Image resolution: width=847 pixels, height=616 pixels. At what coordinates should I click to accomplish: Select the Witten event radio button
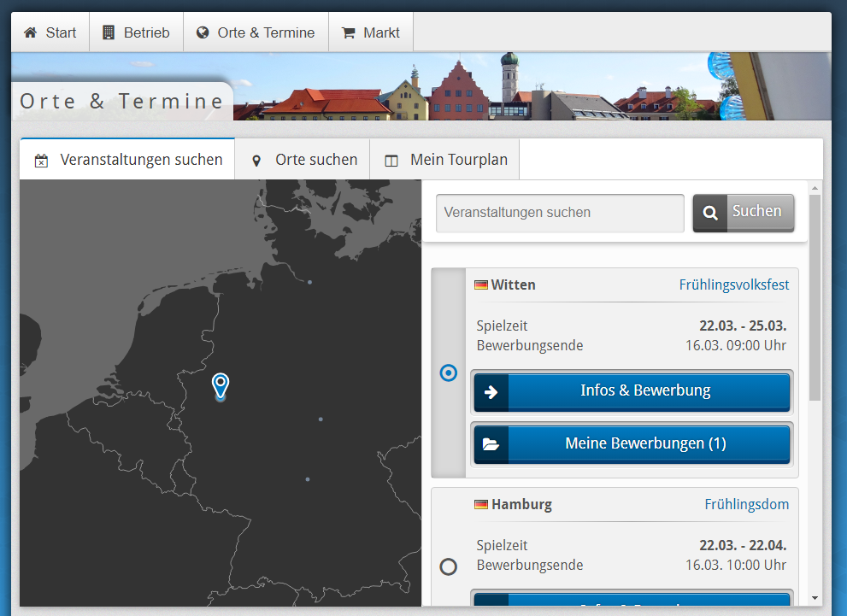(x=449, y=373)
